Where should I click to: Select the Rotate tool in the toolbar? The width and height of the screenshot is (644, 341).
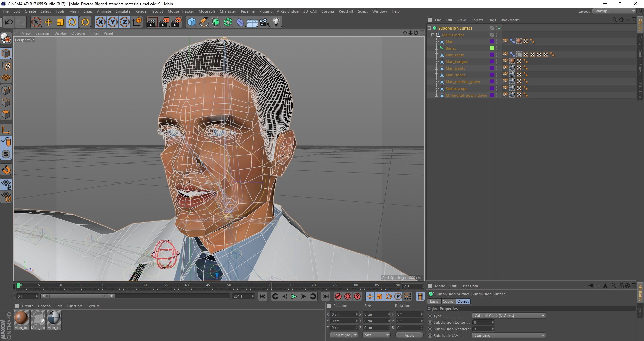72,22
